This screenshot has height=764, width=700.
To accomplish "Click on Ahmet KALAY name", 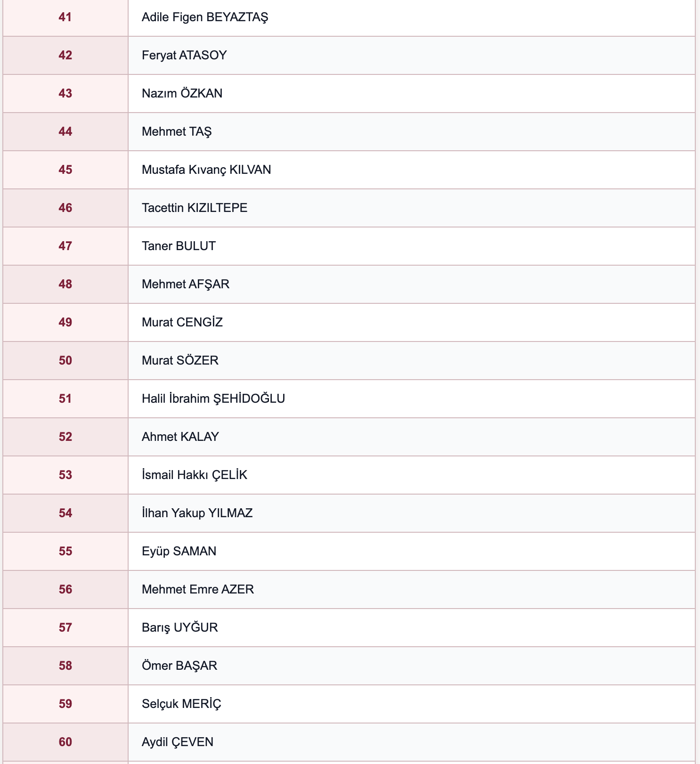I will tap(180, 437).
